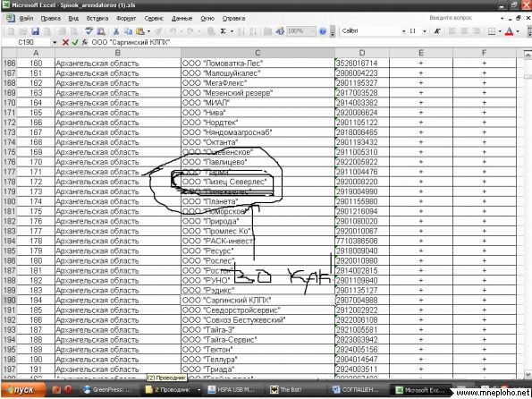Sort descending with Z-A icon
532x399 pixels.
pyautogui.click(x=253, y=31)
